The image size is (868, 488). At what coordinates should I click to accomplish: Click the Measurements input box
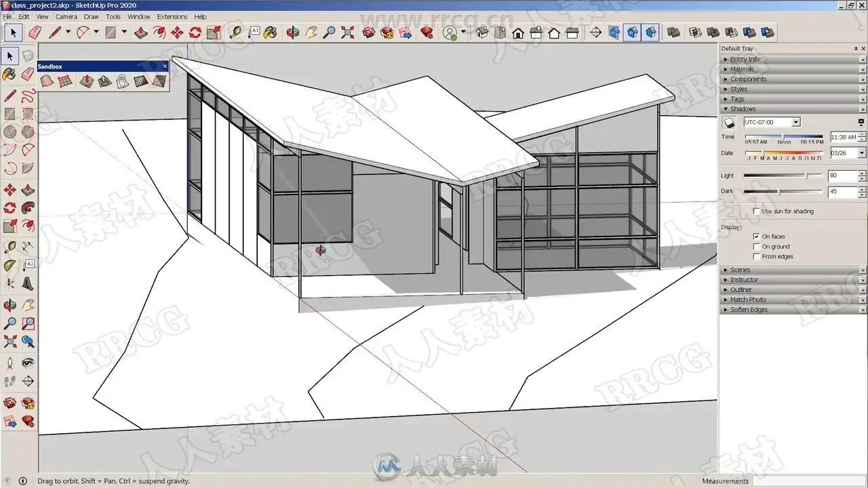[x=809, y=481]
